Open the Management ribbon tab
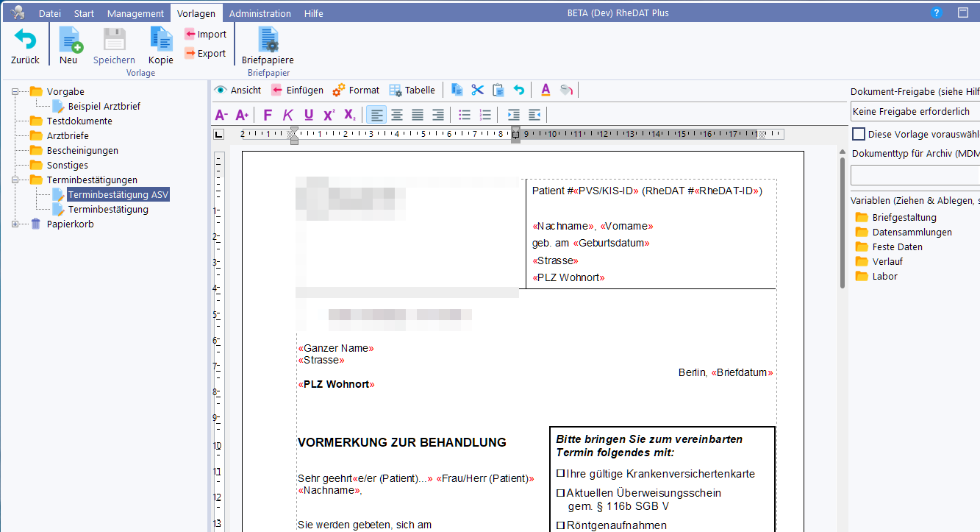The image size is (980, 532). point(135,13)
